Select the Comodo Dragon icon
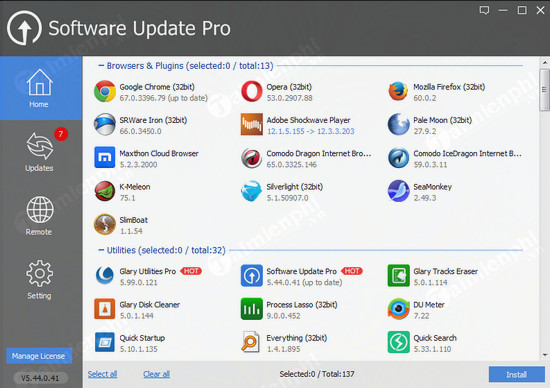Screen dimensions: 550x388 (x=251, y=158)
